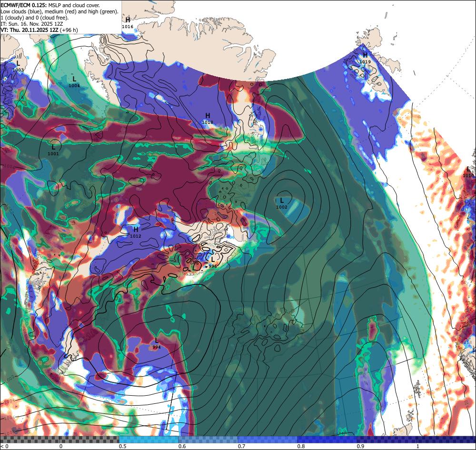Select the low pressure value 1003

[x=18, y=70]
